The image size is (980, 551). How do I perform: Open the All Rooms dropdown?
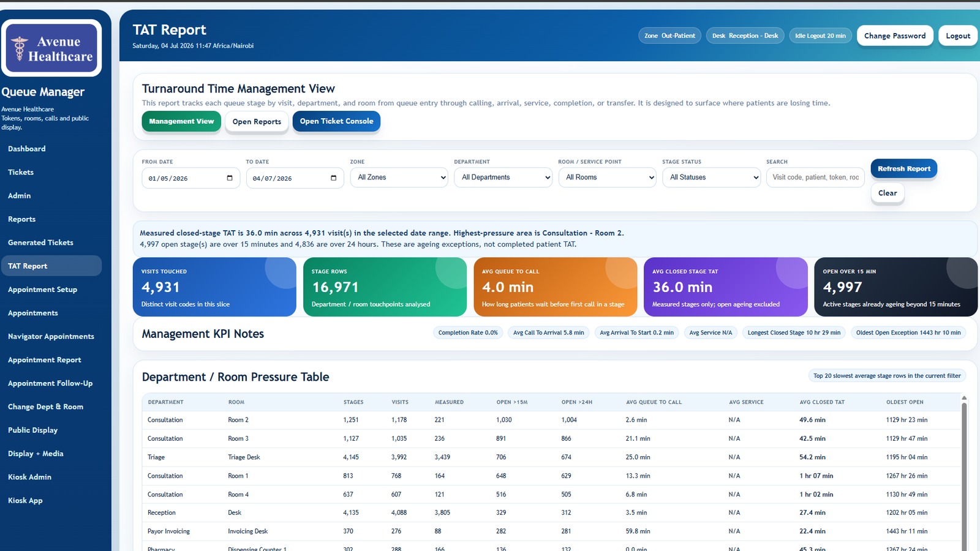[x=608, y=178]
